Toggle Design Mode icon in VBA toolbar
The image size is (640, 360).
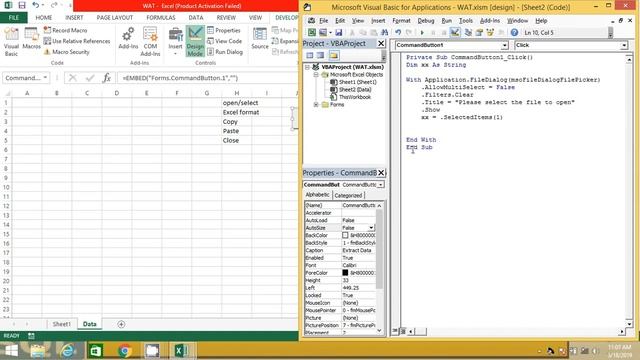[455, 32]
